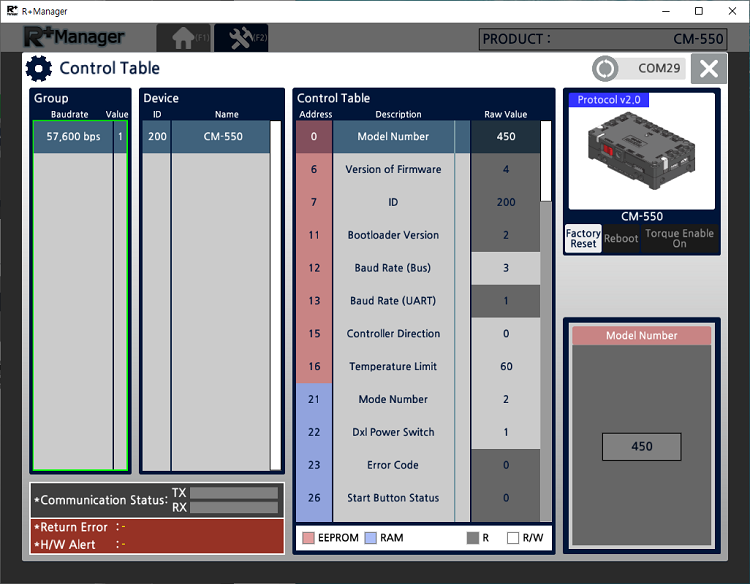Toggle Torque Enable On

679,238
